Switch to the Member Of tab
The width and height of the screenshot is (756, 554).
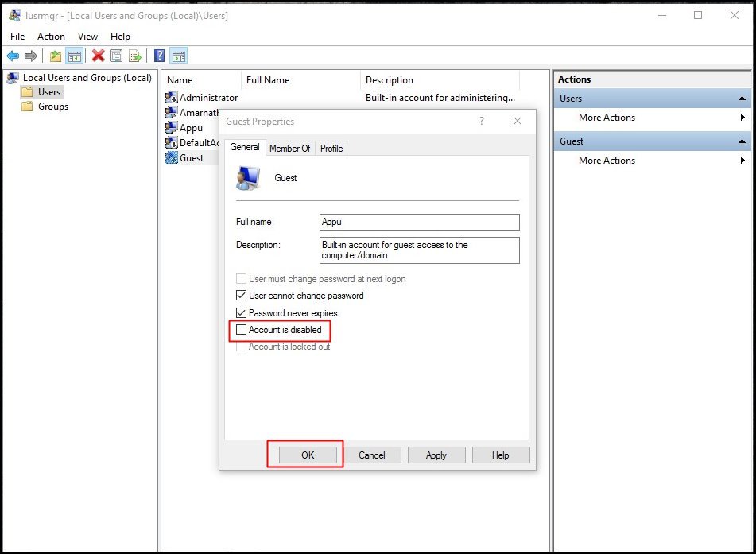tap(290, 149)
